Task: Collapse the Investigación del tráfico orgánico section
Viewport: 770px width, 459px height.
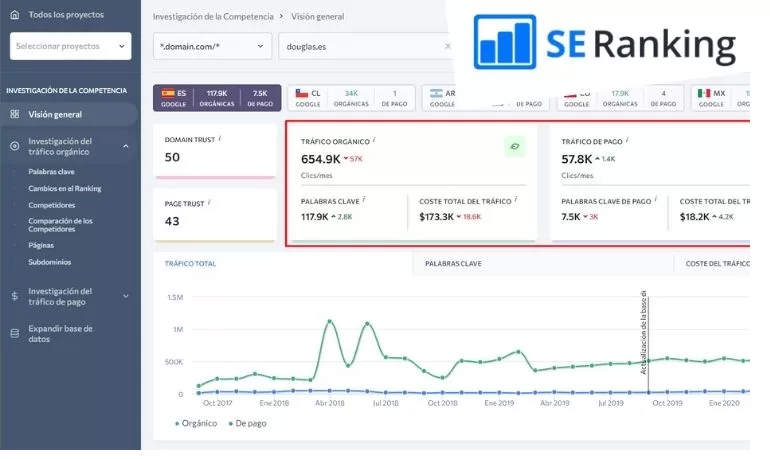Action: coord(126,146)
